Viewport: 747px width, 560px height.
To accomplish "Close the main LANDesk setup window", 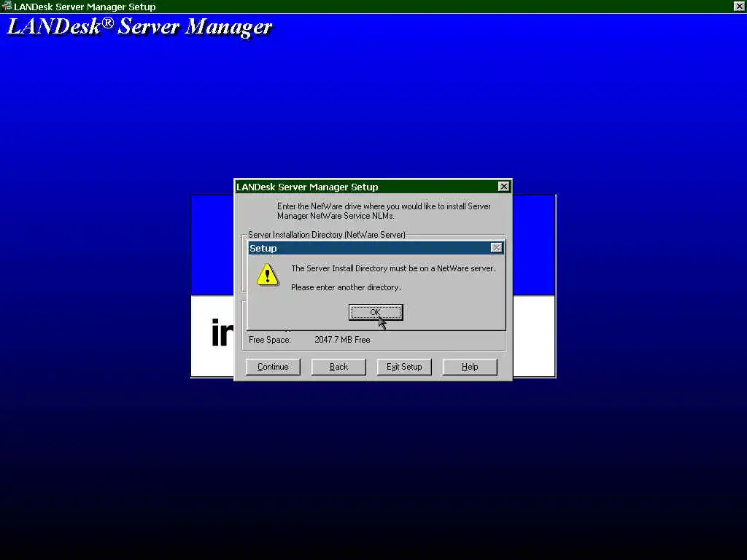I will tap(740, 6).
